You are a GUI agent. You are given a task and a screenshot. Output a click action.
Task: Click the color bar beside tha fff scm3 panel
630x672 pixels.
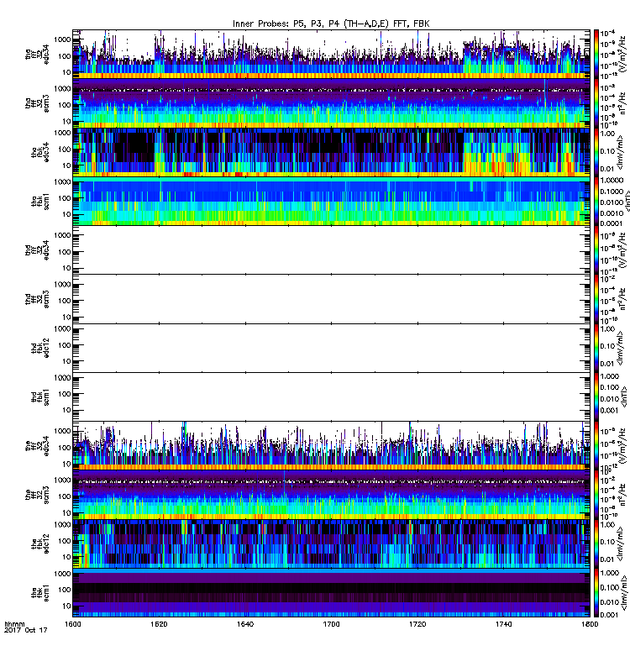coord(596,103)
